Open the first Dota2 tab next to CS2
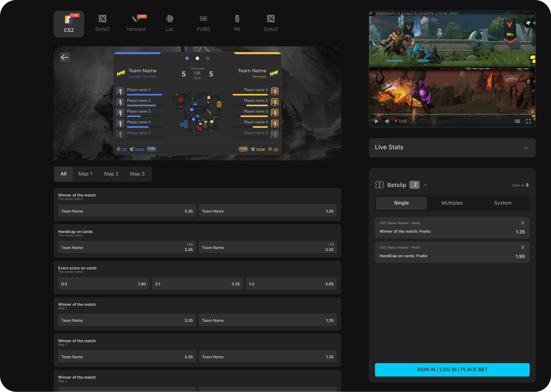The image size is (551, 392). click(102, 24)
